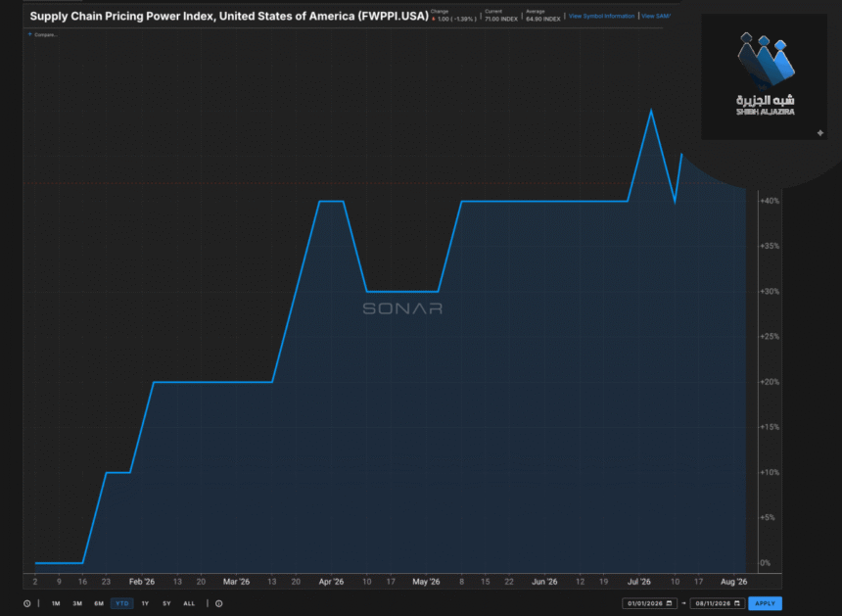Image resolution: width=842 pixels, height=616 pixels.
Task: Click the sparkle icon under Shibh Aljazira logo
Action: click(820, 132)
